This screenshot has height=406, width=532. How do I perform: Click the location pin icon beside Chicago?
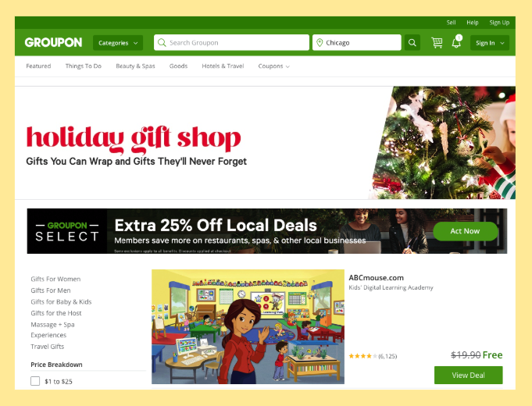[x=320, y=43]
